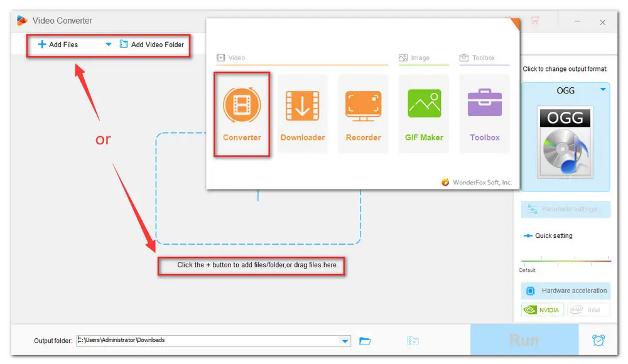This screenshot has height=364, width=628.
Task: Click the 'Click to change output format' label
Action: coord(565,69)
